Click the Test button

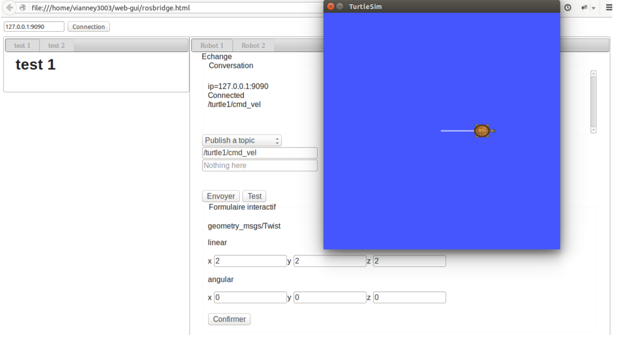(255, 196)
